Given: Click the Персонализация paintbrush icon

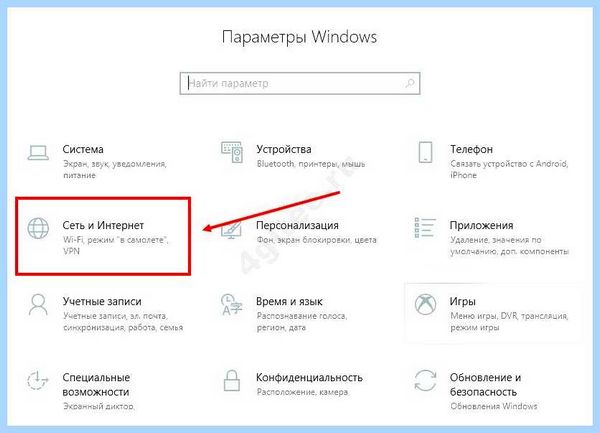Looking at the screenshot, I should [x=232, y=230].
